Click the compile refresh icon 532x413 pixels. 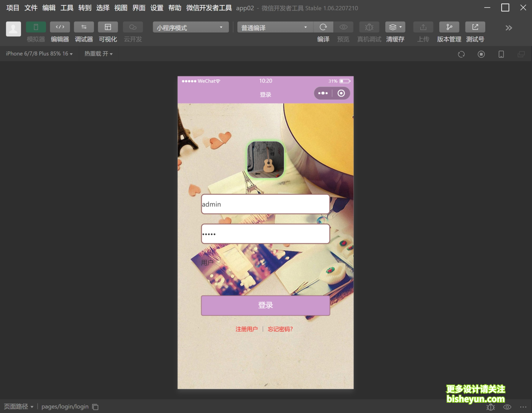(323, 27)
